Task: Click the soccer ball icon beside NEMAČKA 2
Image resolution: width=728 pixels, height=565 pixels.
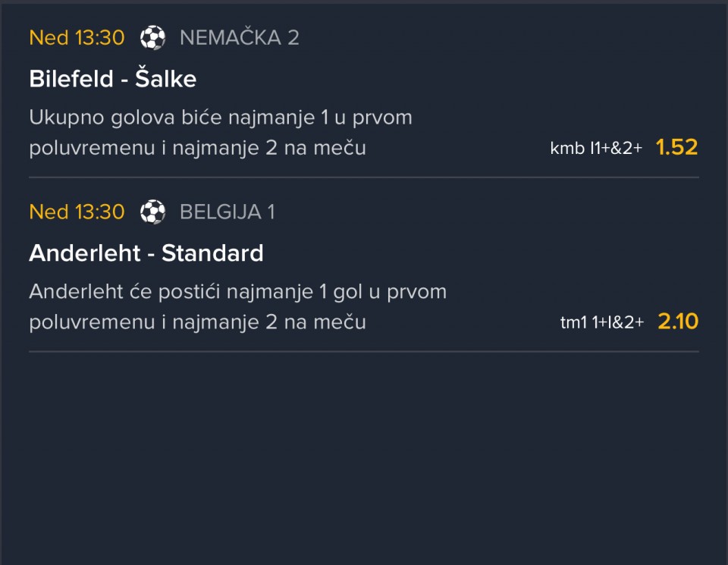Action: coord(152,38)
